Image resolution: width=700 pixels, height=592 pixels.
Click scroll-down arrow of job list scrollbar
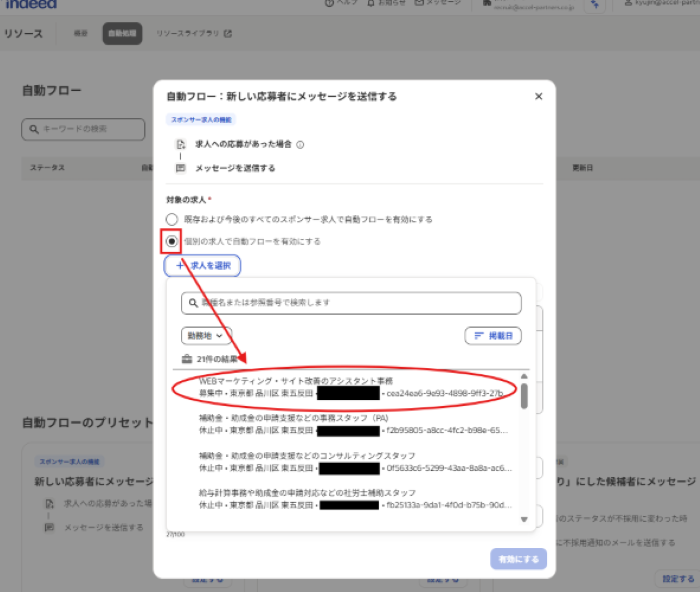pos(524,519)
